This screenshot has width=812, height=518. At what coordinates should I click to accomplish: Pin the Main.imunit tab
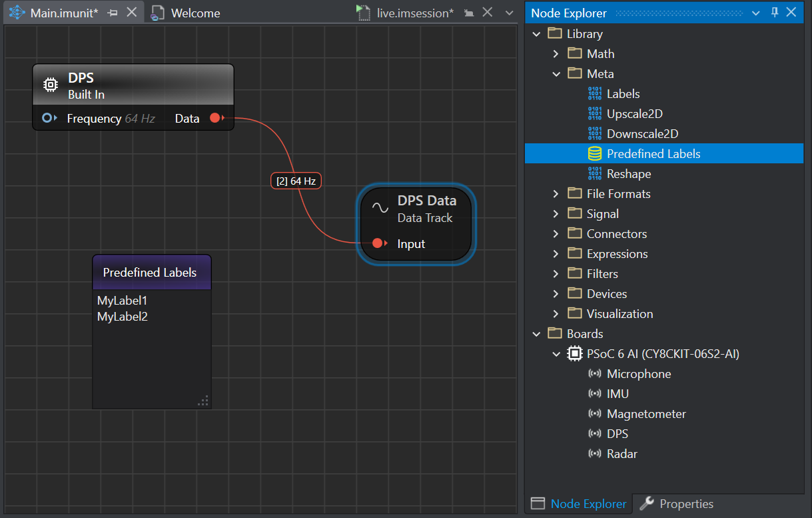pos(113,13)
